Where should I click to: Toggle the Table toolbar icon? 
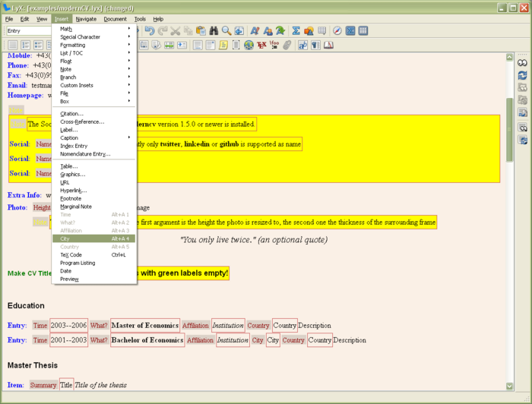click(x=363, y=31)
